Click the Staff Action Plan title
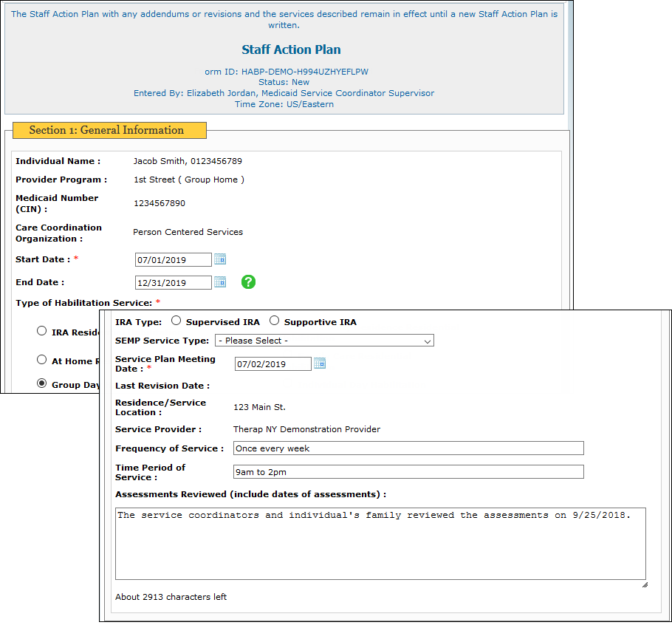The height and width of the screenshot is (625, 672). (291, 50)
